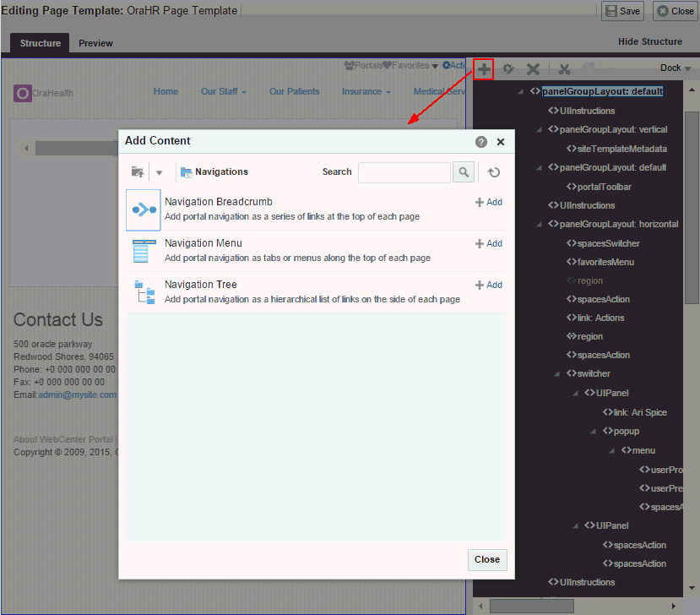The width and height of the screenshot is (700, 615).
Task: Add the Navigation Breadcrumb component
Action: tap(488, 202)
